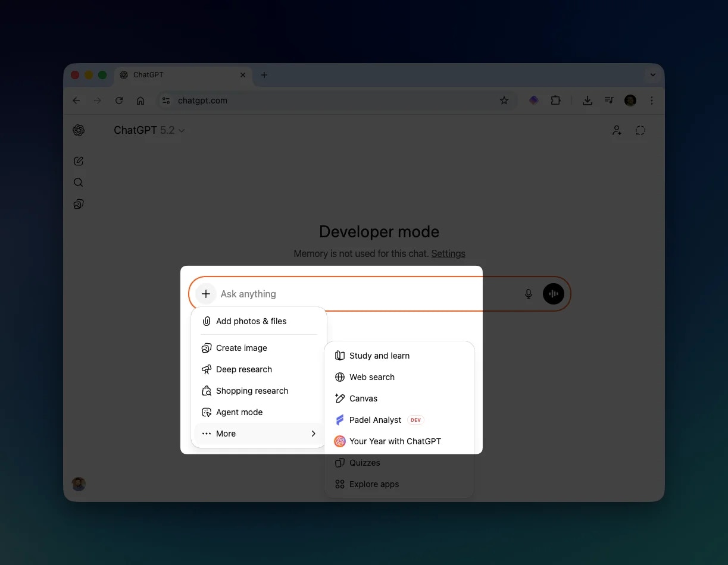Click the add people icon top right
The image size is (728, 565).
pos(617,130)
